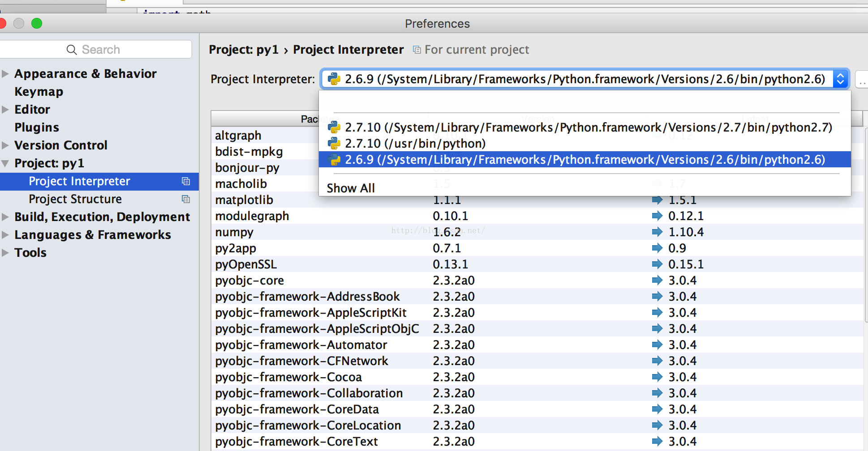This screenshot has width=868, height=451.
Task: Choose 2.7.10 /usr/bin/python interpreter
Action: 584,144
